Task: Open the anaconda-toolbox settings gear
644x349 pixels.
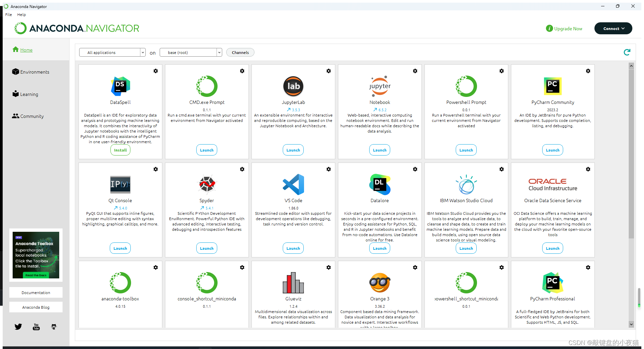Action: click(156, 267)
